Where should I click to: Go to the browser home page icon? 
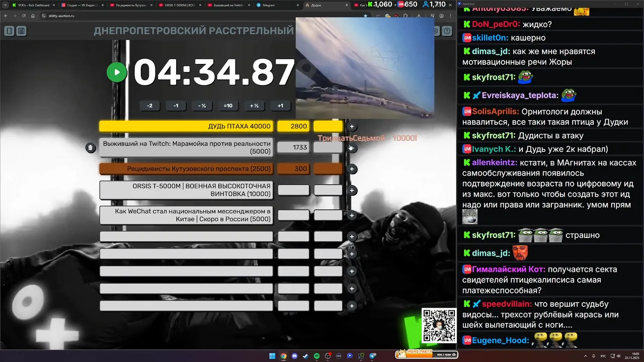point(33,16)
